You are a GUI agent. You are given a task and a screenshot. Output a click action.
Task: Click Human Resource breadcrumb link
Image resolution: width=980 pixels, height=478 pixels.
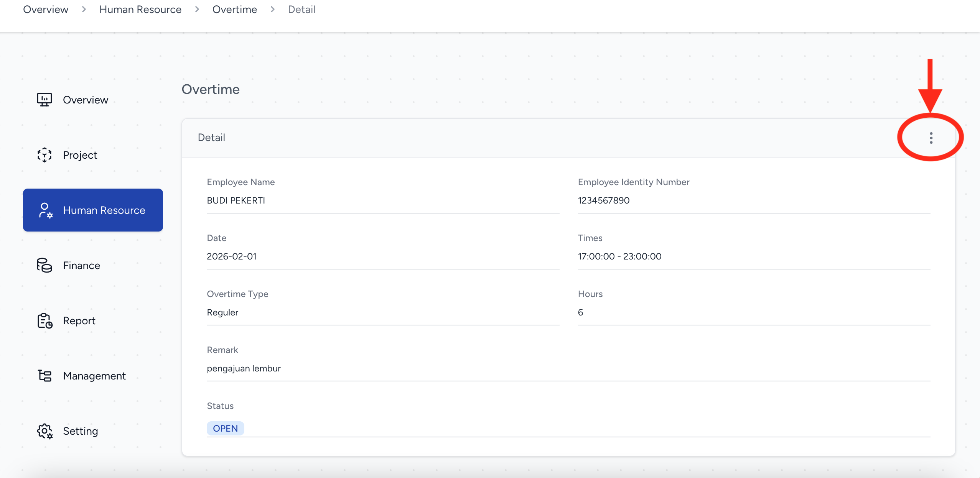point(140,10)
